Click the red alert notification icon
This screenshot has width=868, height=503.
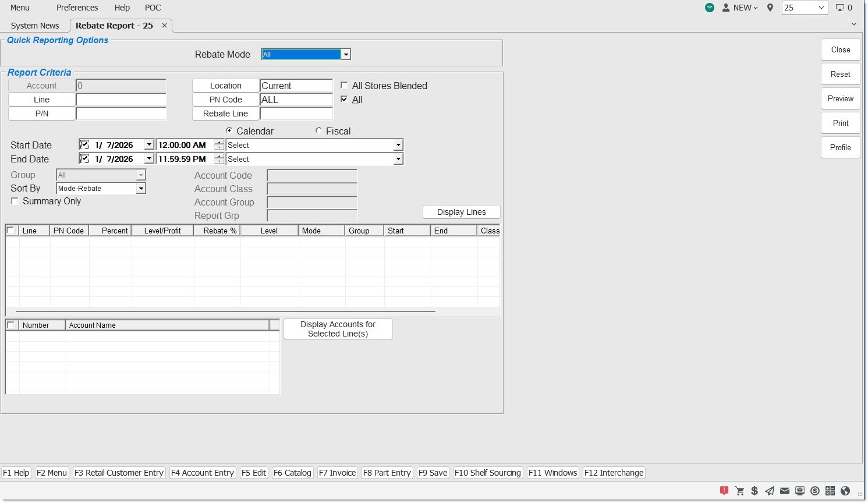click(x=724, y=491)
